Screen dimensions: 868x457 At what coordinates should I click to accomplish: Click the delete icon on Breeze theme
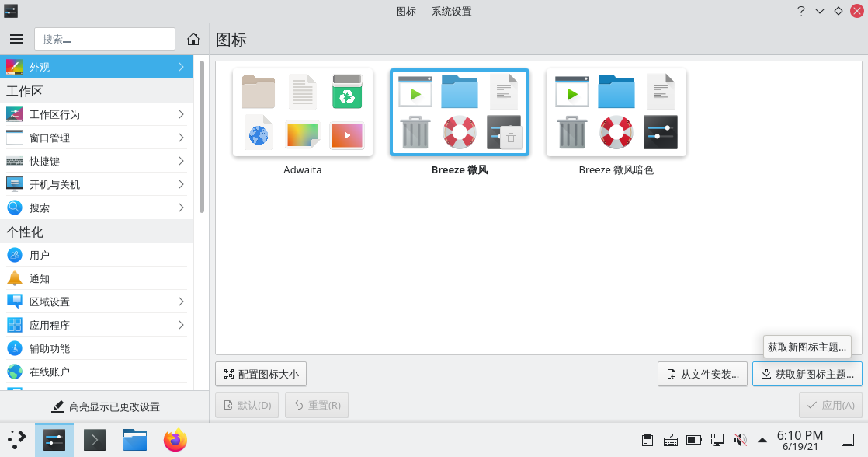[510, 138]
